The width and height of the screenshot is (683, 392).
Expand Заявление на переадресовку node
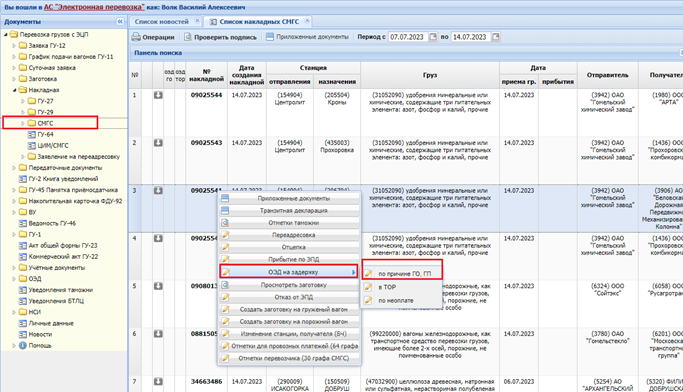coord(23,157)
